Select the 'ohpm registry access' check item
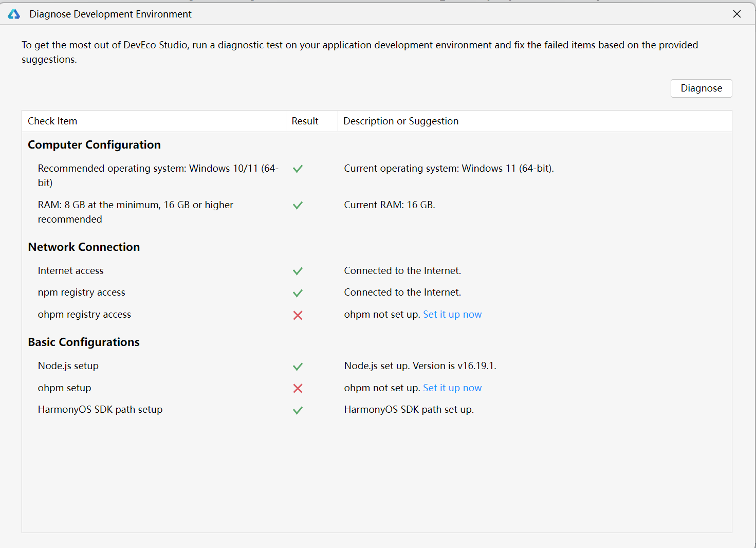The height and width of the screenshot is (548, 756). [x=84, y=315]
